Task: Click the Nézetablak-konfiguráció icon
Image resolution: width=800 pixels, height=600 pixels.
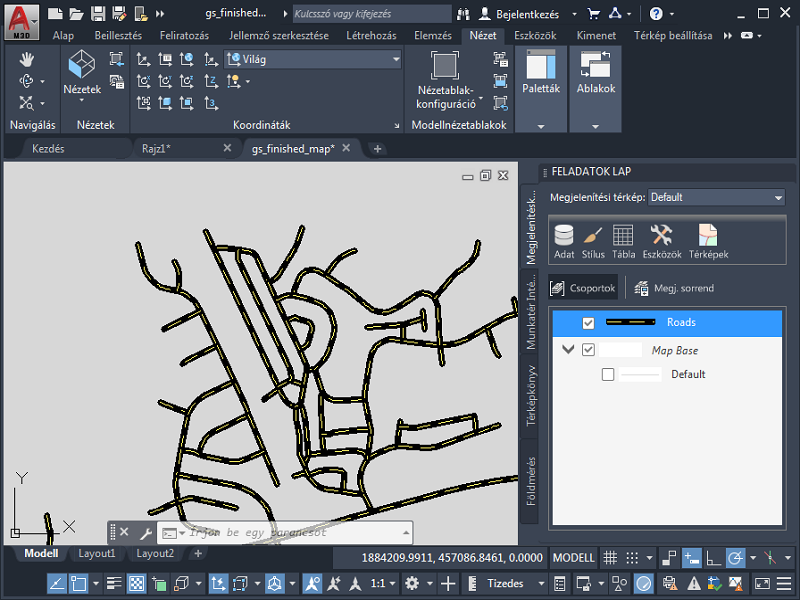Action: [445, 67]
